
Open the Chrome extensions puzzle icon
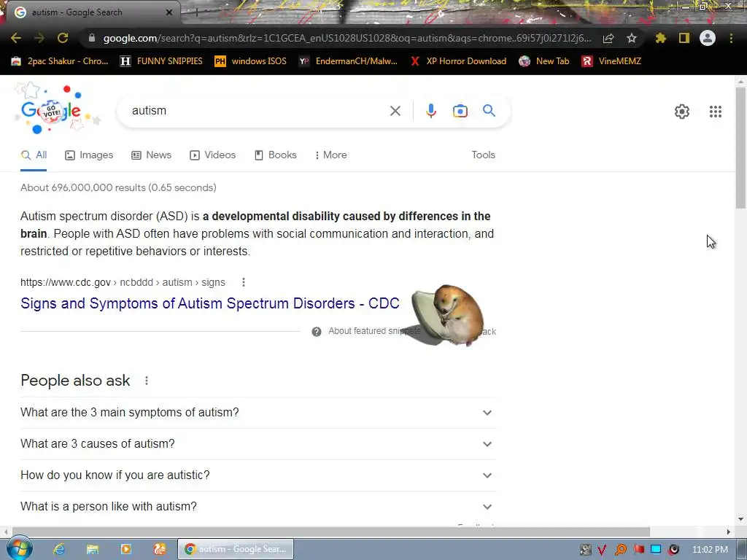pos(660,38)
